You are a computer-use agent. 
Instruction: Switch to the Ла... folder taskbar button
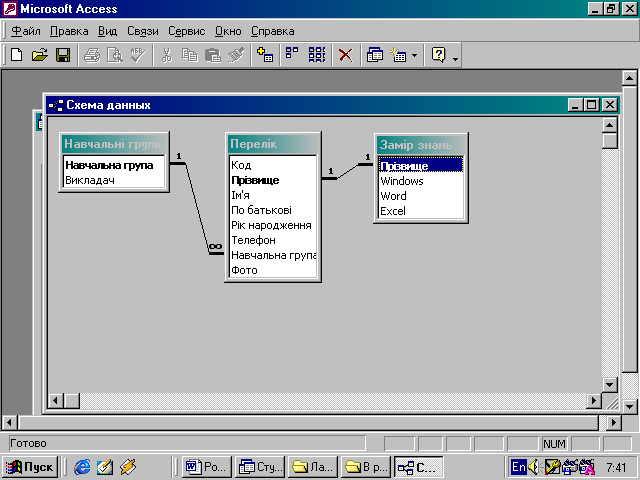(x=313, y=467)
